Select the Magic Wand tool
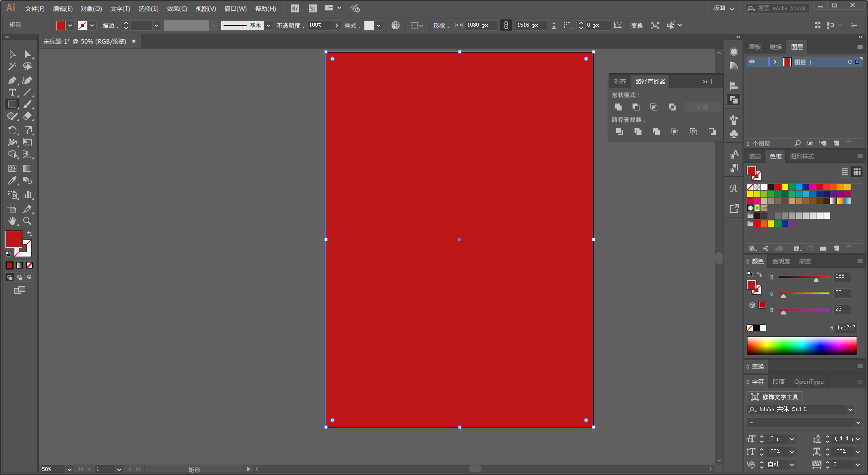 [12, 66]
